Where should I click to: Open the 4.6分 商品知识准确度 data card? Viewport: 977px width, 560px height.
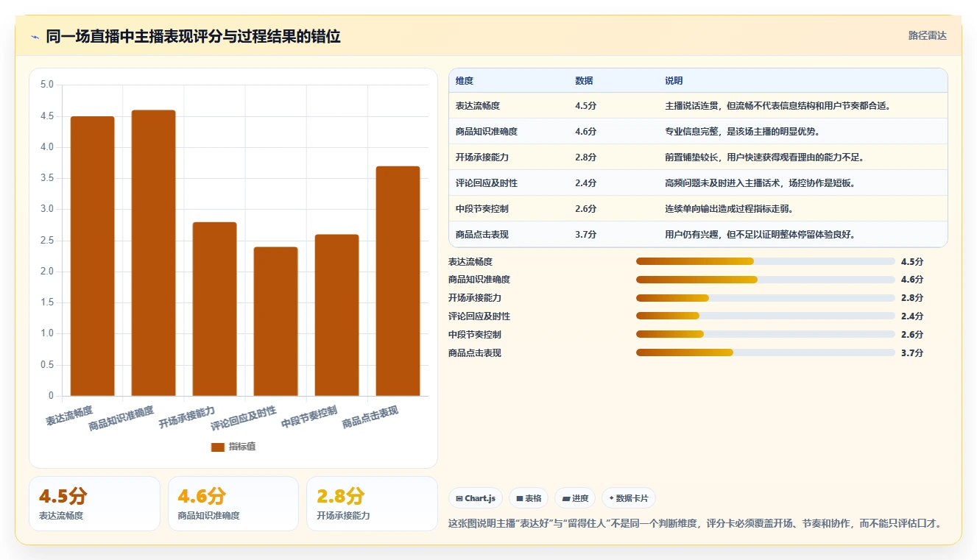[233, 503]
